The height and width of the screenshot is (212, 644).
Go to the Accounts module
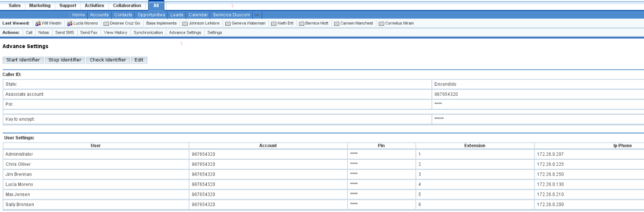click(x=99, y=15)
